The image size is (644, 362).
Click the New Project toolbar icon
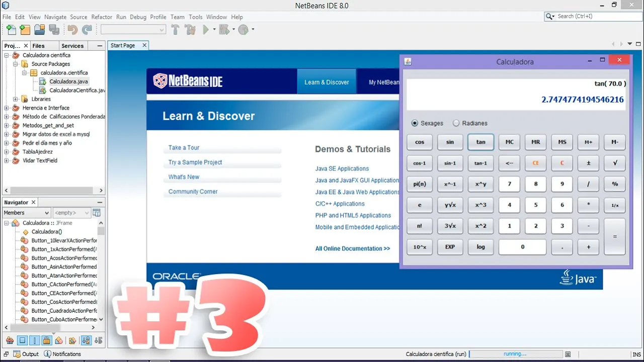click(x=25, y=30)
